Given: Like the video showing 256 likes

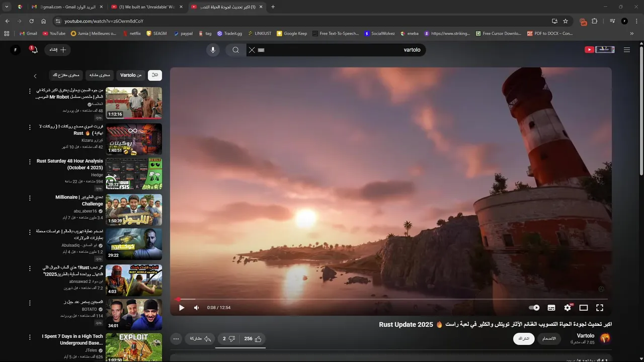Looking at the screenshot, I should (253, 339).
